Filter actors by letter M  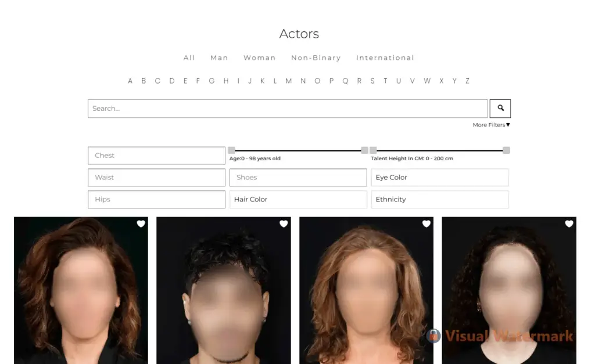289,81
